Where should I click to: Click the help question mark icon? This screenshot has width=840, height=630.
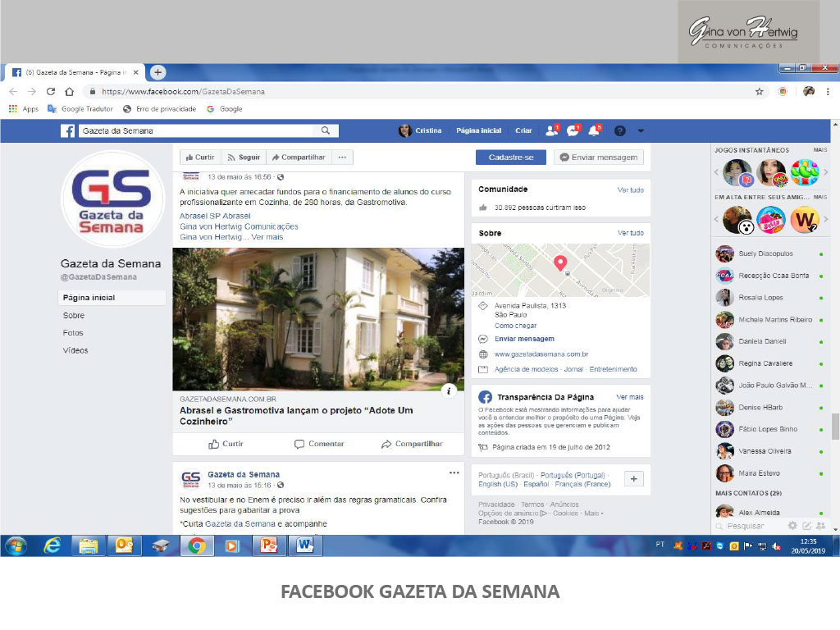point(620,130)
